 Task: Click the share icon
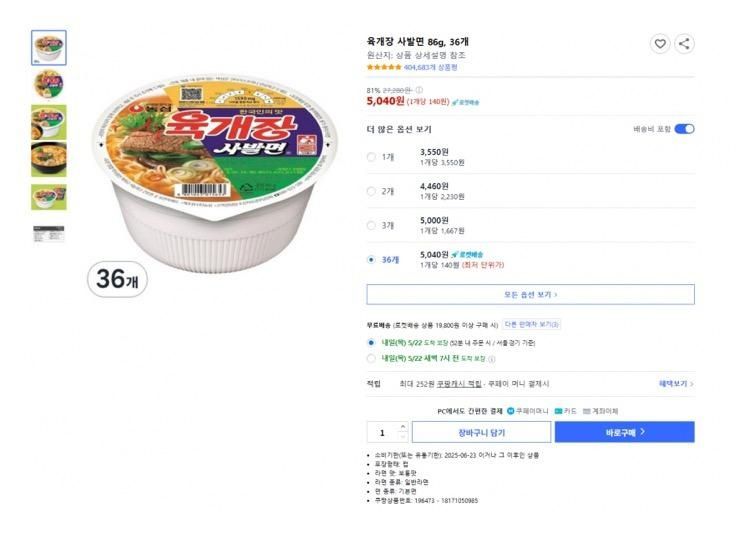(x=684, y=43)
